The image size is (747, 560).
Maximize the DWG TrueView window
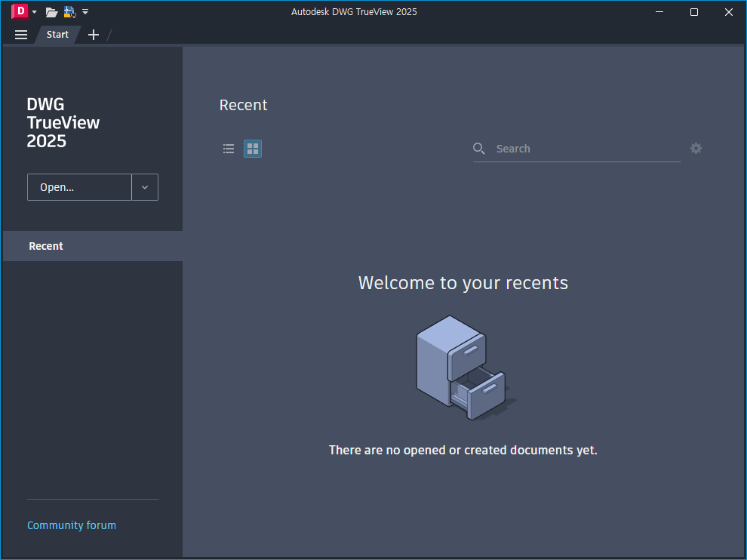coord(694,12)
